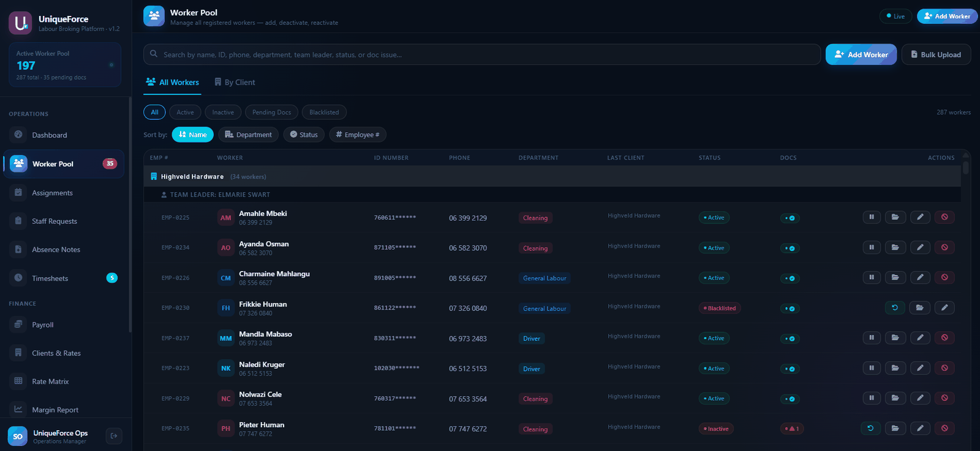Open documents folder for Naledi Kruger

(895, 368)
